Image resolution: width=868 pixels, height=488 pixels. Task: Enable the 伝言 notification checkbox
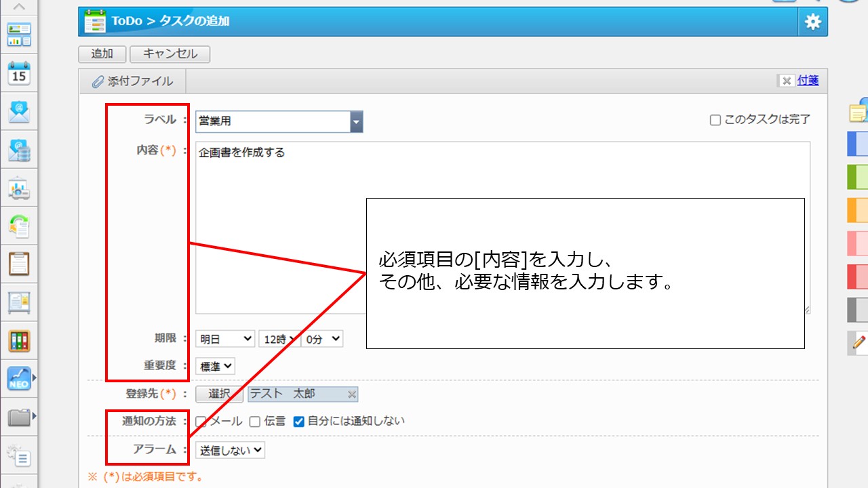pyautogui.click(x=255, y=422)
